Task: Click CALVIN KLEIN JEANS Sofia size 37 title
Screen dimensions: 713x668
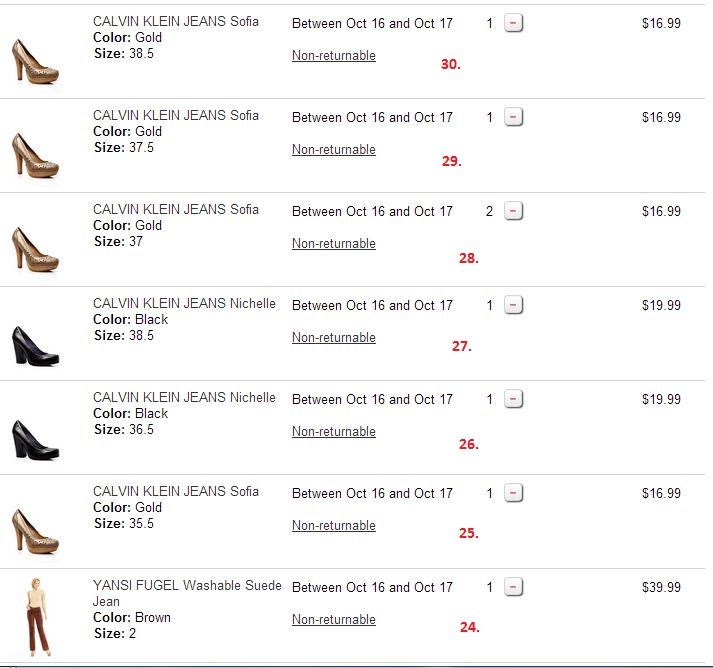Action: [x=176, y=209]
